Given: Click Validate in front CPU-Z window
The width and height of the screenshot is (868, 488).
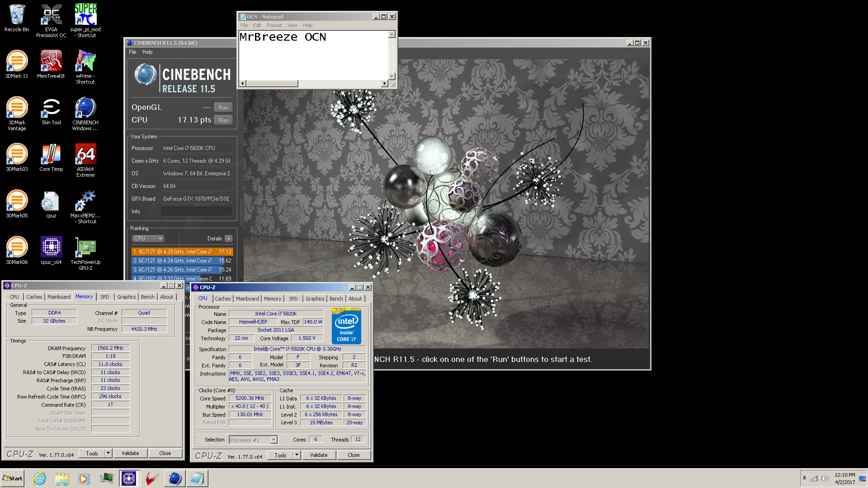Looking at the screenshot, I should 319,455.
